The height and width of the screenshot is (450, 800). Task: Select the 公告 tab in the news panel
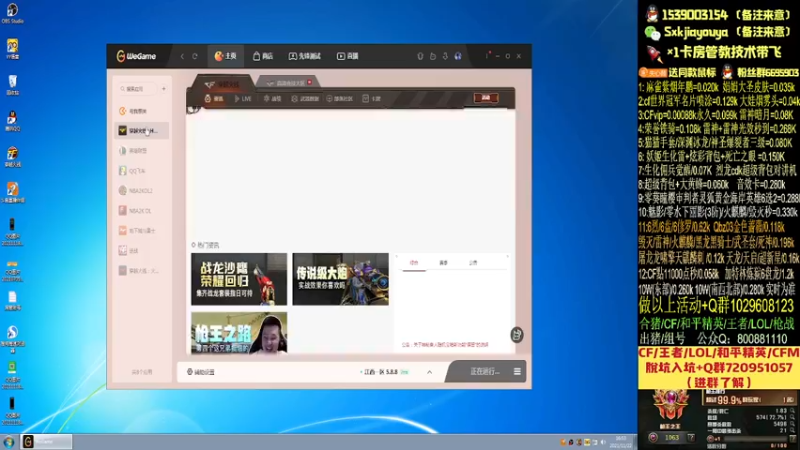[x=473, y=263]
